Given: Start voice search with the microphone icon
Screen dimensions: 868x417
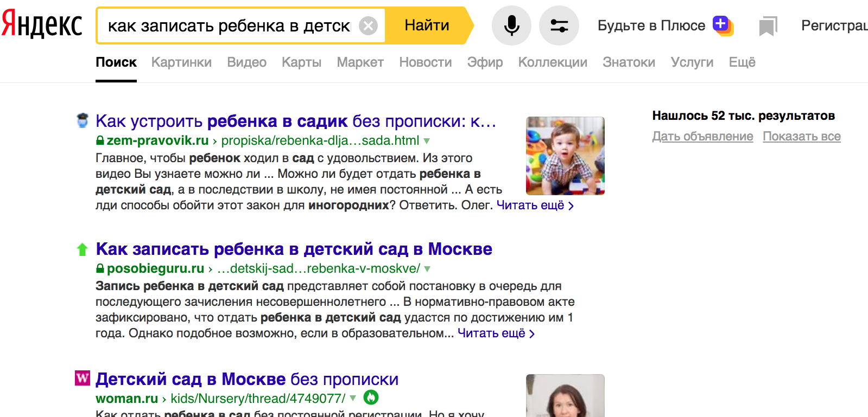Looking at the screenshot, I should tap(511, 25).
